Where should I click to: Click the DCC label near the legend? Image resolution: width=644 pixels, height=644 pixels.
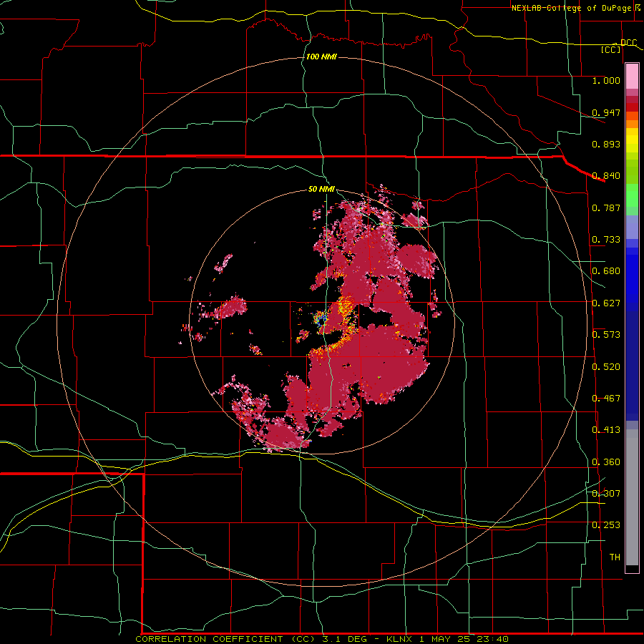pyautogui.click(x=628, y=42)
